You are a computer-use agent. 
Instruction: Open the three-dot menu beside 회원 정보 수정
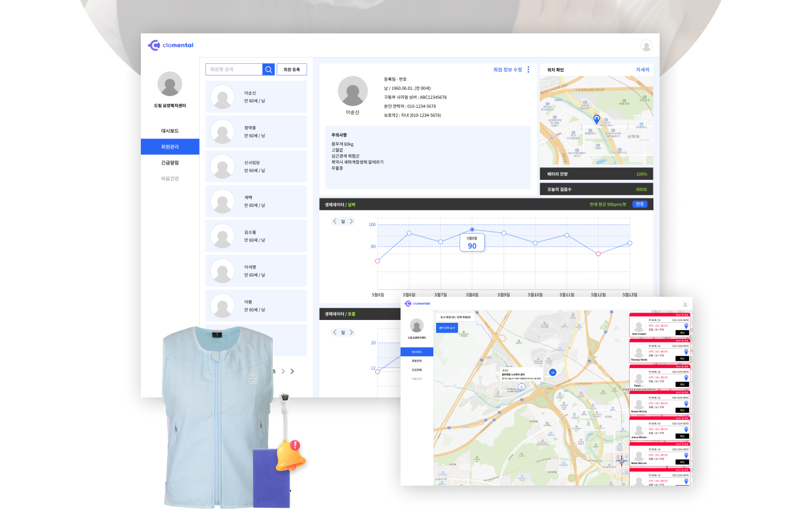(528, 70)
